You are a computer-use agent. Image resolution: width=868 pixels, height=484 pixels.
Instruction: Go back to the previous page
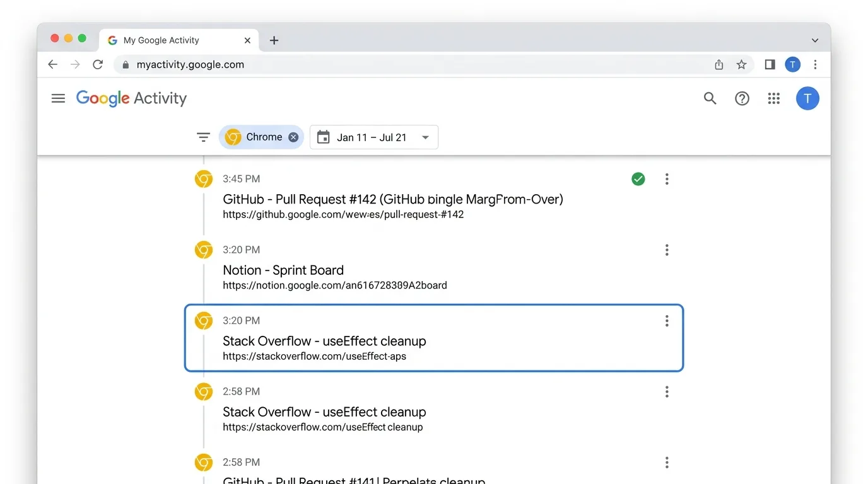pos(53,64)
